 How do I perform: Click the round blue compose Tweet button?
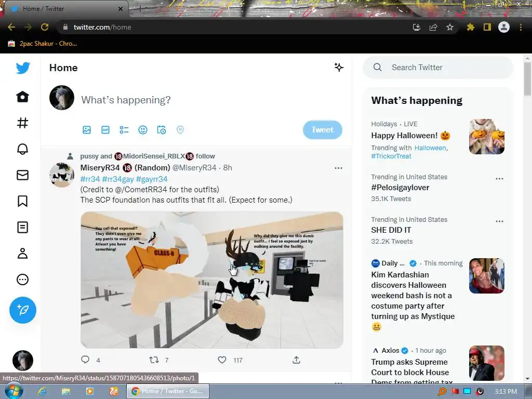(23, 310)
